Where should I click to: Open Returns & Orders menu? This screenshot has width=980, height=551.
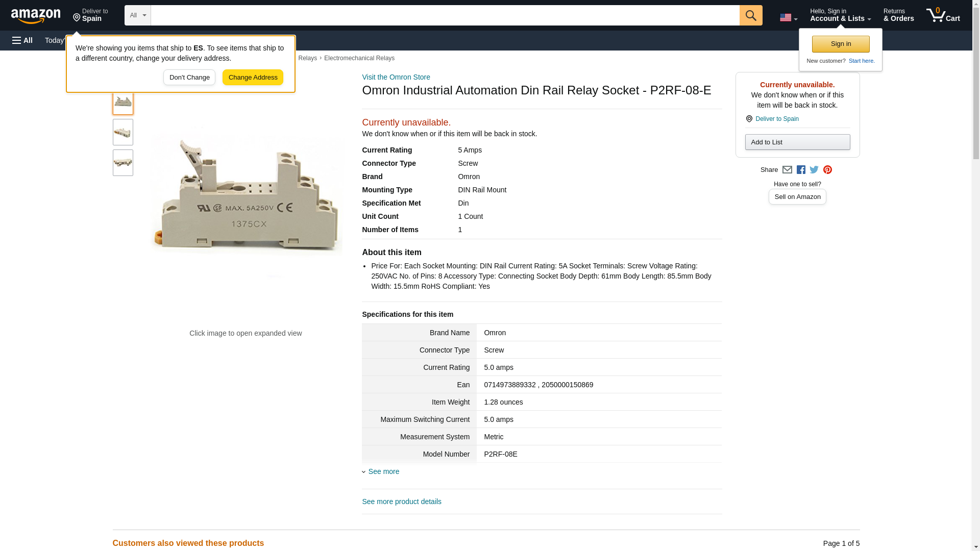898,15
